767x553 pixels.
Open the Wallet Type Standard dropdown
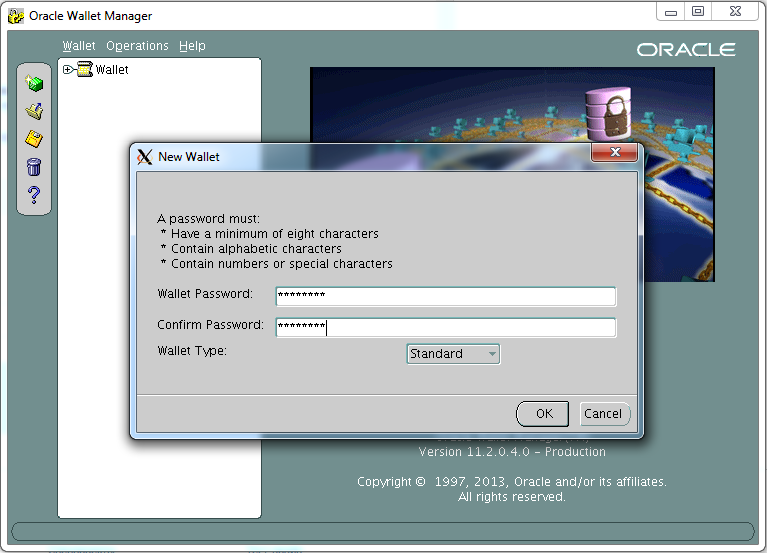453,354
